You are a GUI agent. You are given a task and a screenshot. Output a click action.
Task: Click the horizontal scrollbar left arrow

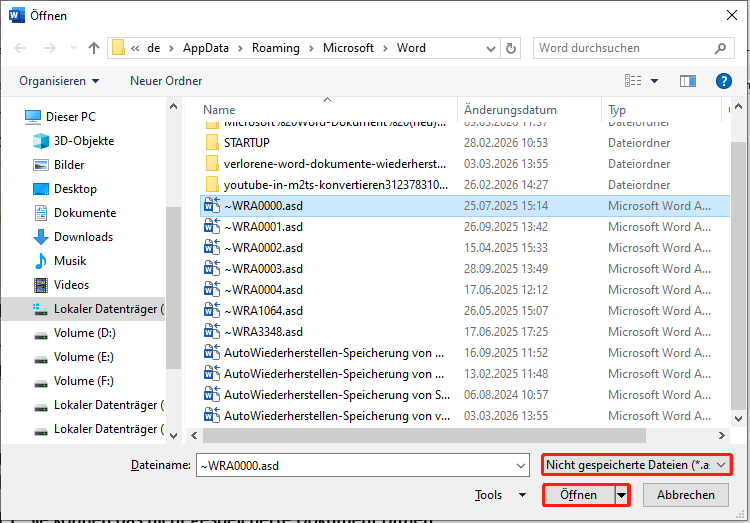pyautogui.click(x=194, y=435)
